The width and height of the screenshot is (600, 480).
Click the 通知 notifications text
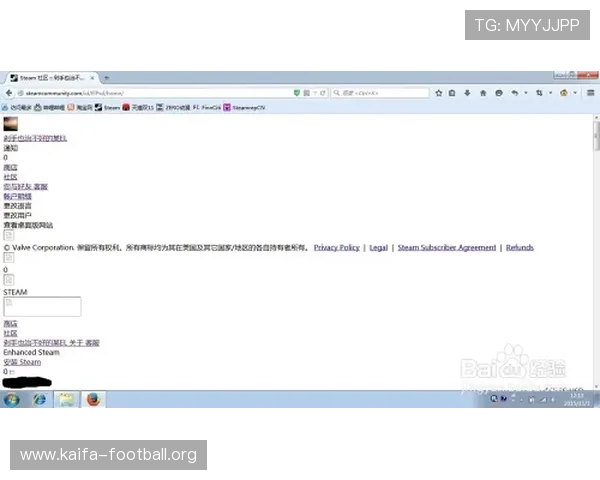11,148
